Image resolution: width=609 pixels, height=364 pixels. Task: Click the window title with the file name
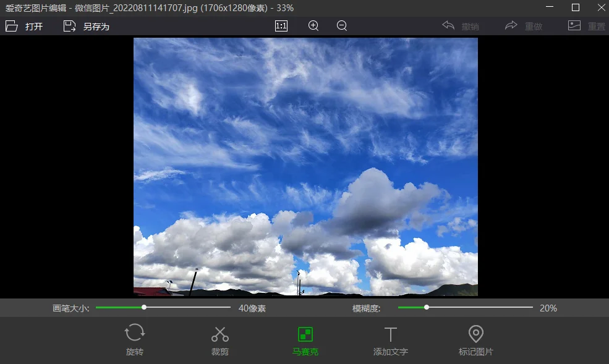pyautogui.click(x=150, y=8)
